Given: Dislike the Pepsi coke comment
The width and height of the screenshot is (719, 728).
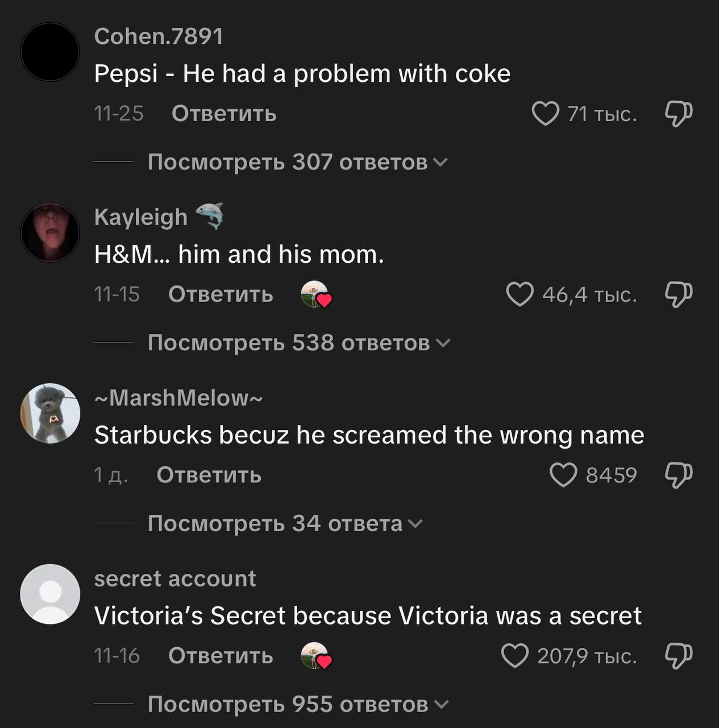Looking at the screenshot, I should pos(678,114).
